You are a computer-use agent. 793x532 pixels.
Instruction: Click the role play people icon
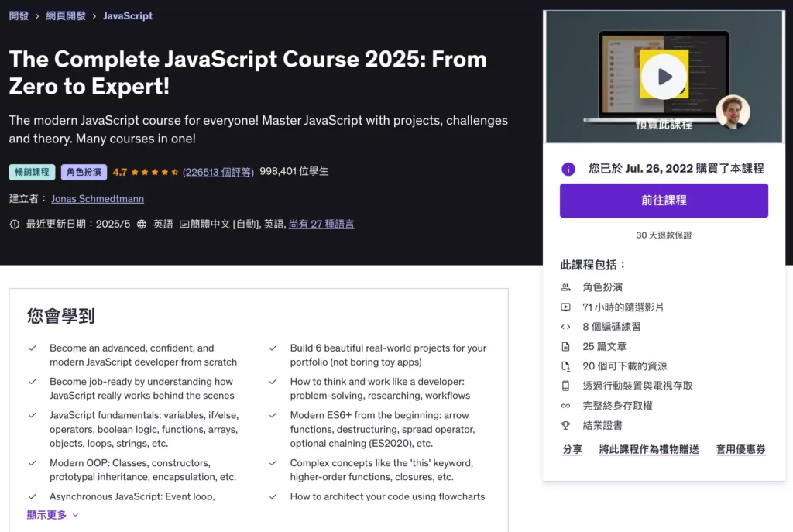565,287
